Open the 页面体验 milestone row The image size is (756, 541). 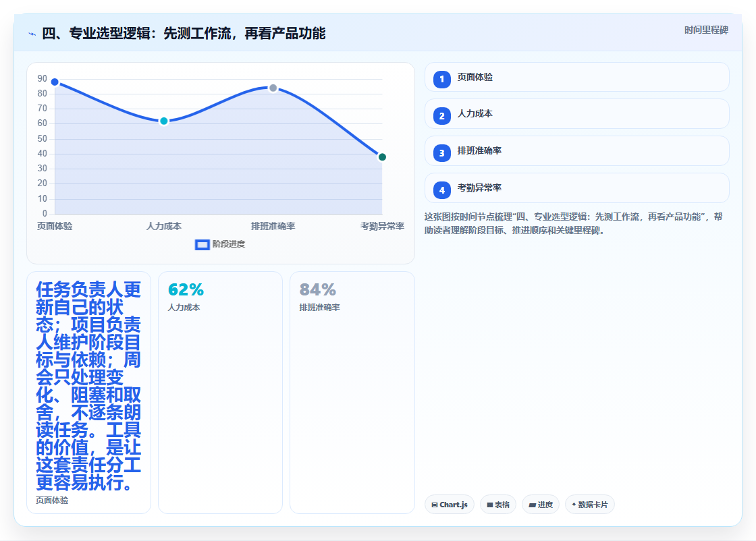(x=576, y=77)
